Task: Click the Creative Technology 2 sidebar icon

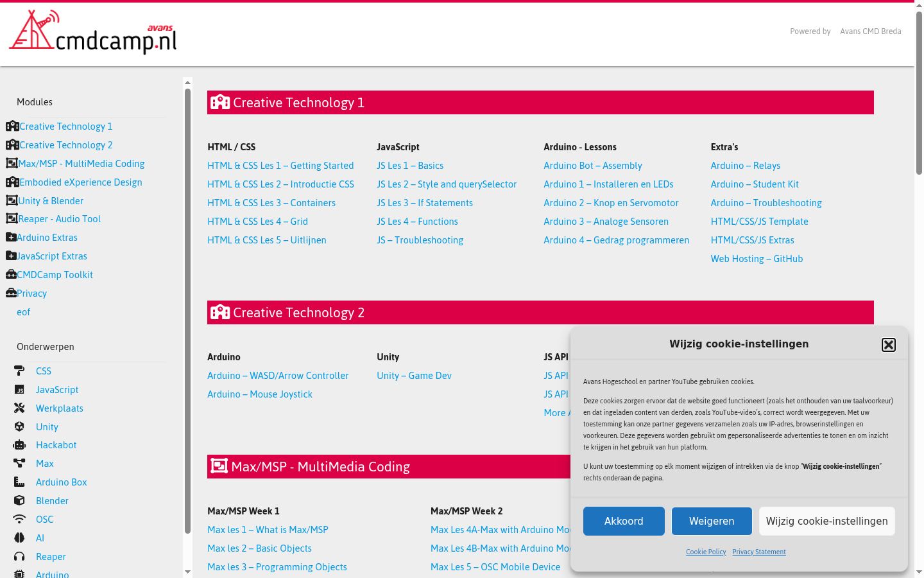Action: click(x=12, y=145)
